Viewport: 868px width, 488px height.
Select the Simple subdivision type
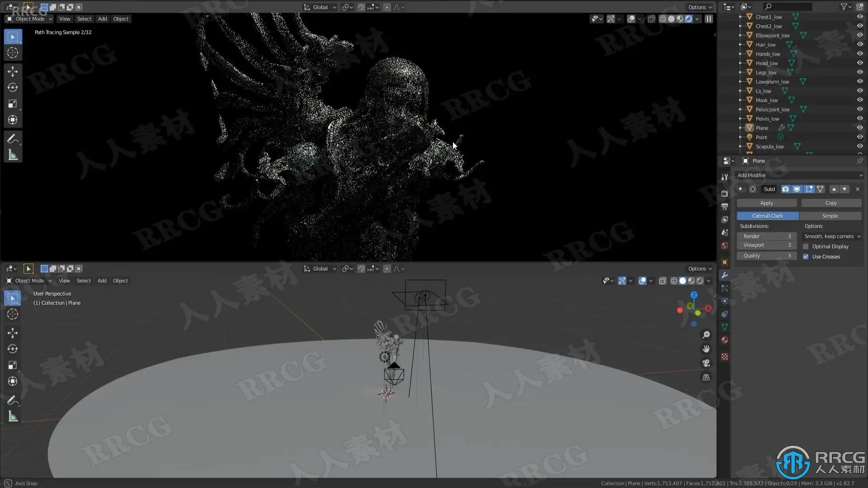pyautogui.click(x=830, y=216)
